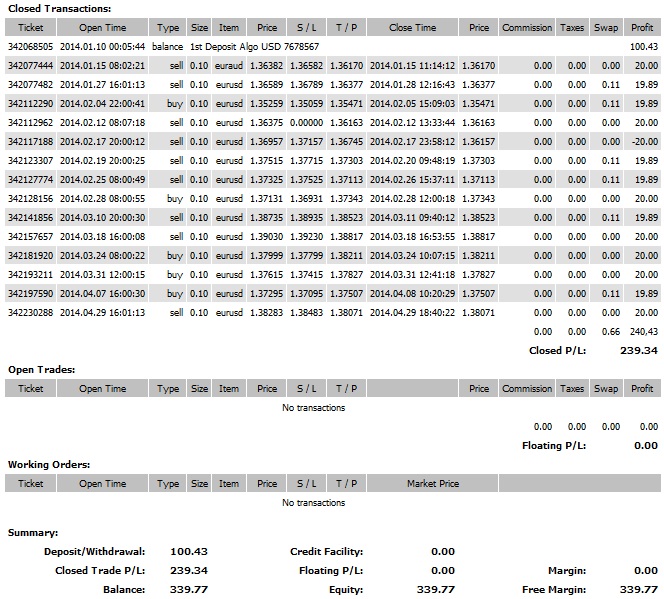Click ticket number 342117188

click(30, 142)
